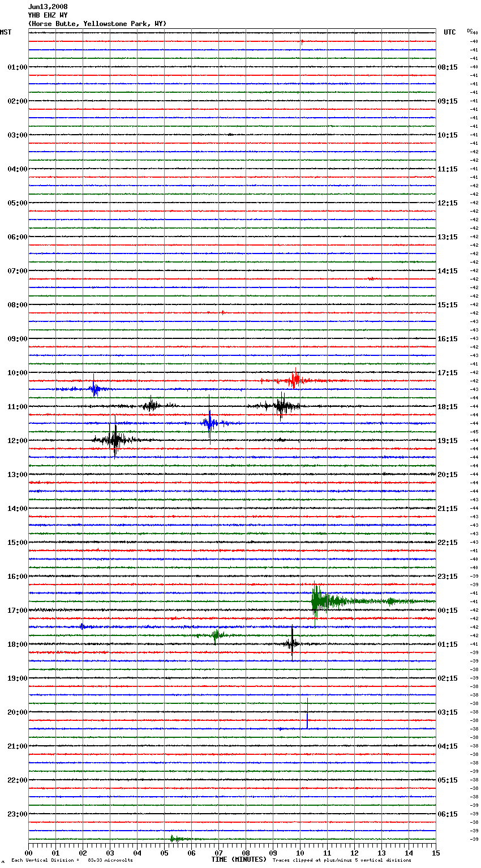
Task: Click the black burst near minute 4.5 at 11:00
Action: [x=151, y=406]
